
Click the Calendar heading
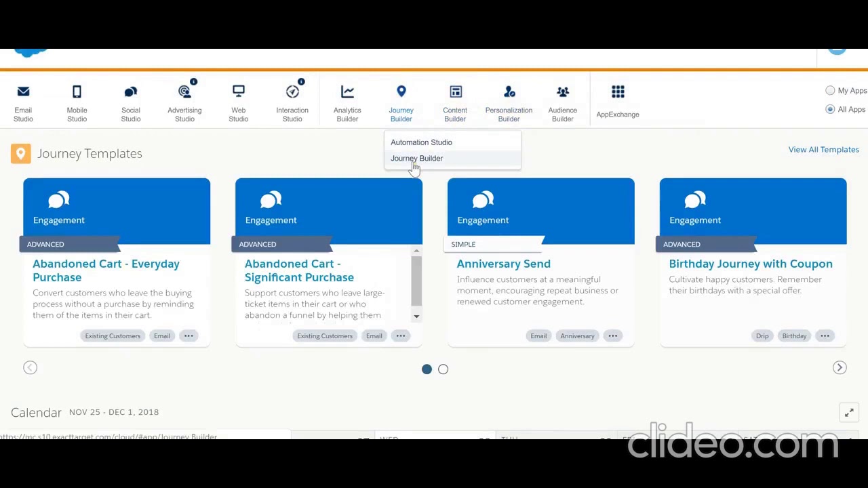point(36,412)
